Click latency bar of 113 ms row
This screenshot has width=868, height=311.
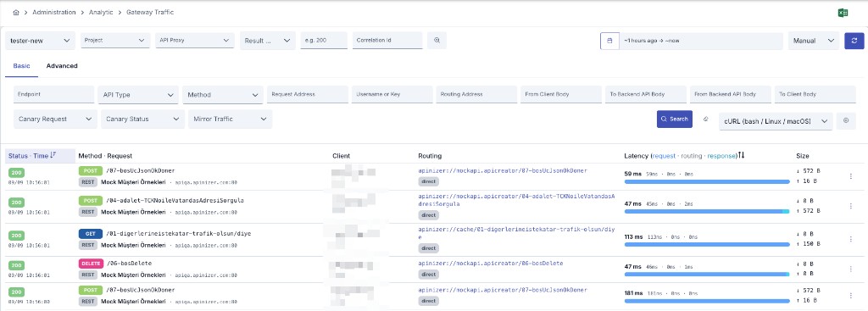[707, 244]
